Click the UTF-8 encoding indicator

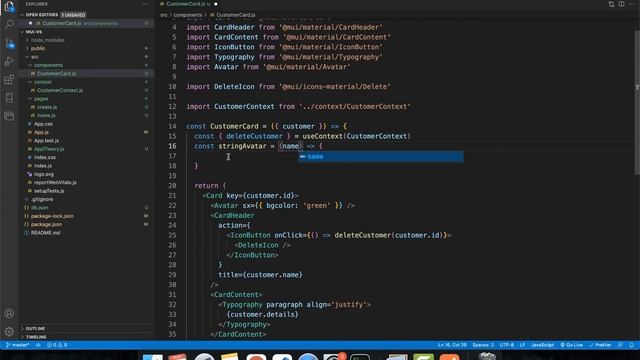pos(507,345)
